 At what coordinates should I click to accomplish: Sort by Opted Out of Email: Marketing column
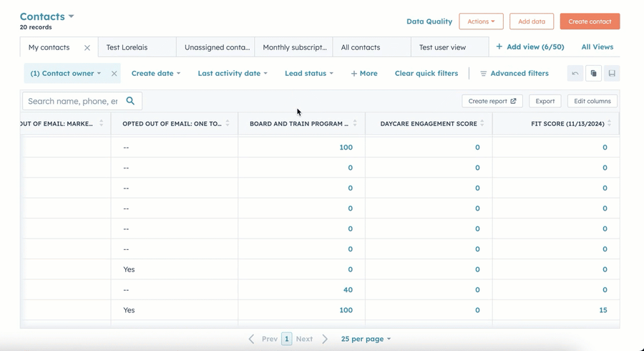tap(101, 123)
